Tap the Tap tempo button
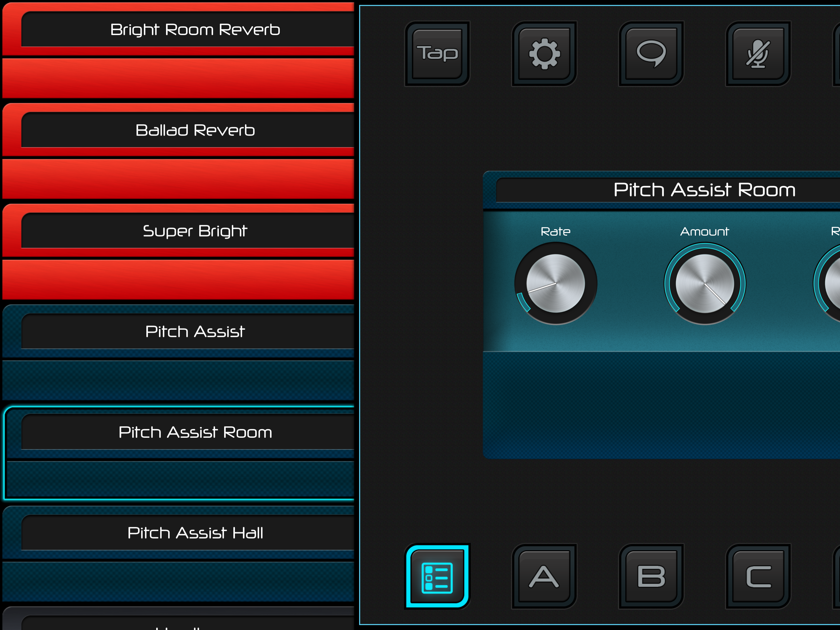 pyautogui.click(x=437, y=54)
